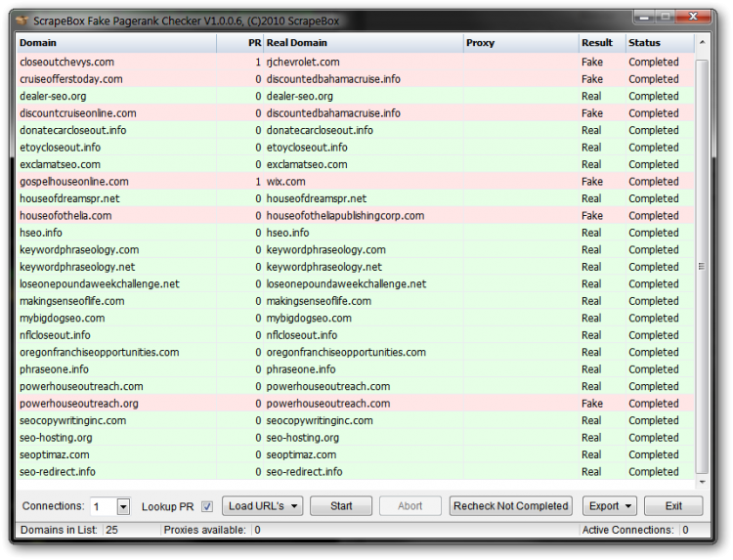Maximize the ScrapeBox window
733x560 pixels.
(x=665, y=17)
